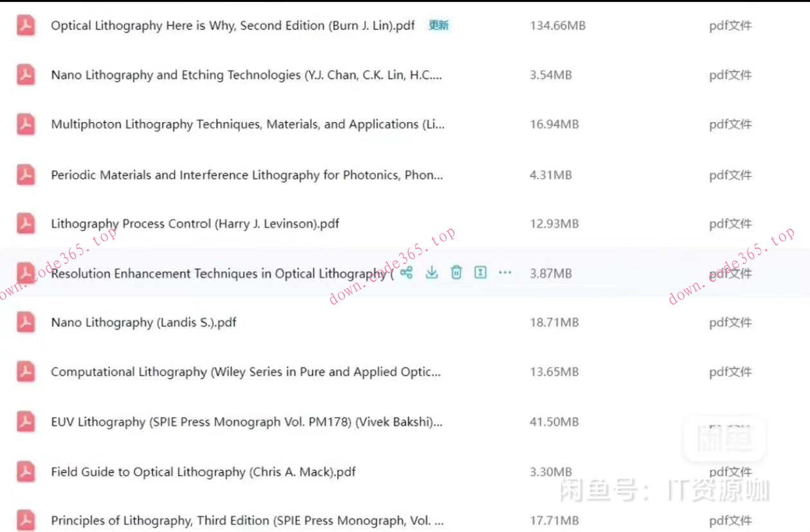Download the Resolution Enhancement Techniques file

pos(431,272)
